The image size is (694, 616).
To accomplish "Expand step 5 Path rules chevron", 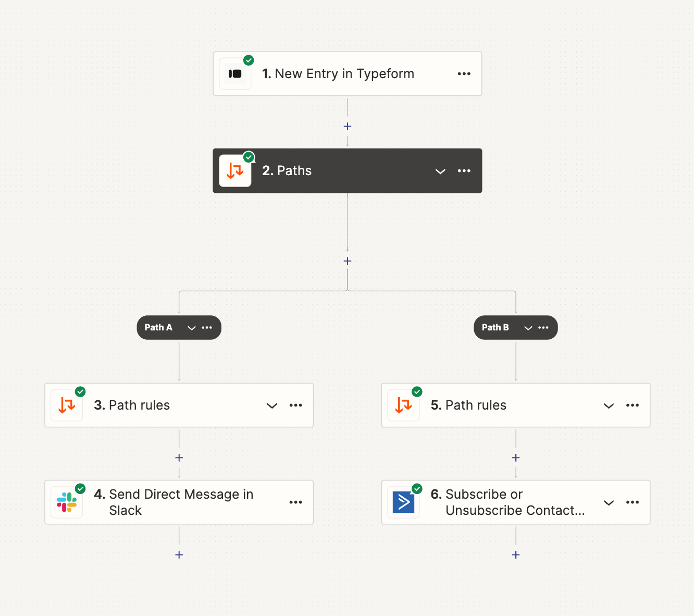I will pos(609,405).
